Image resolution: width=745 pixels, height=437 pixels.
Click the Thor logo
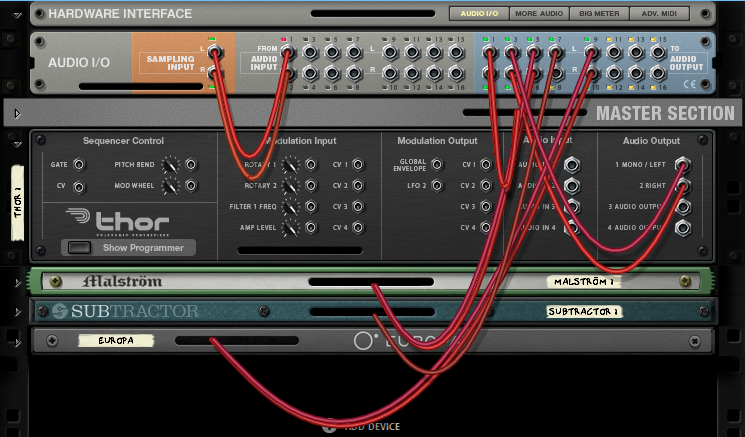click(x=118, y=222)
